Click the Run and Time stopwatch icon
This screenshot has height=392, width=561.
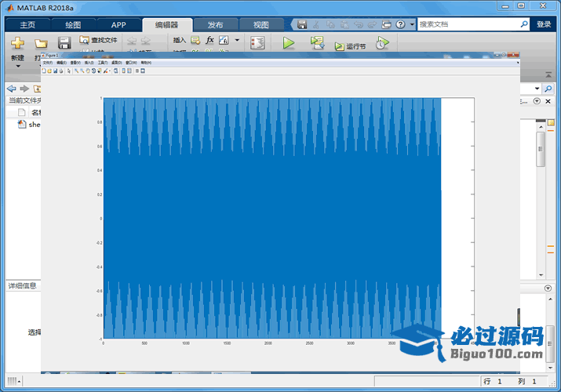tap(382, 43)
